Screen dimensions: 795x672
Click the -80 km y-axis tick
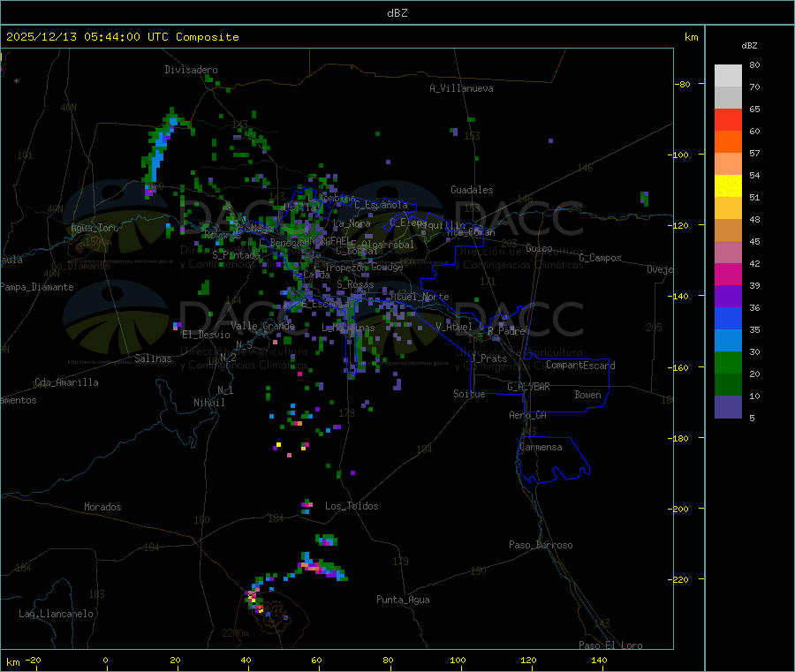click(683, 84)
